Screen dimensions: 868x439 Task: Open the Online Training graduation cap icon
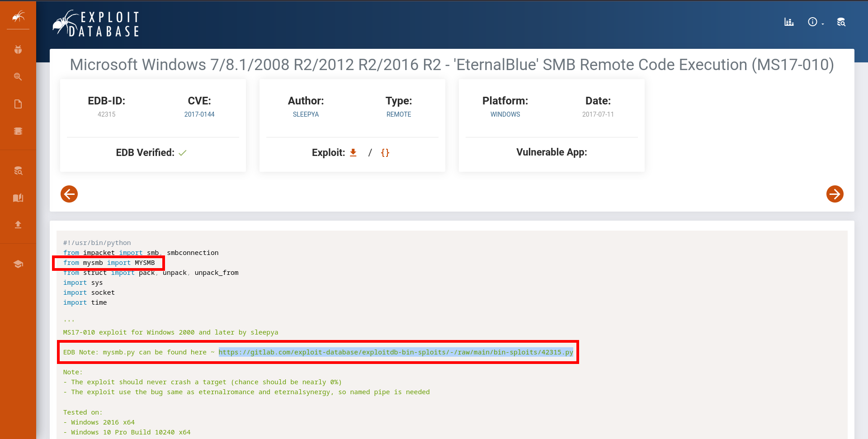pyautogui.click(x=18, y=264)
